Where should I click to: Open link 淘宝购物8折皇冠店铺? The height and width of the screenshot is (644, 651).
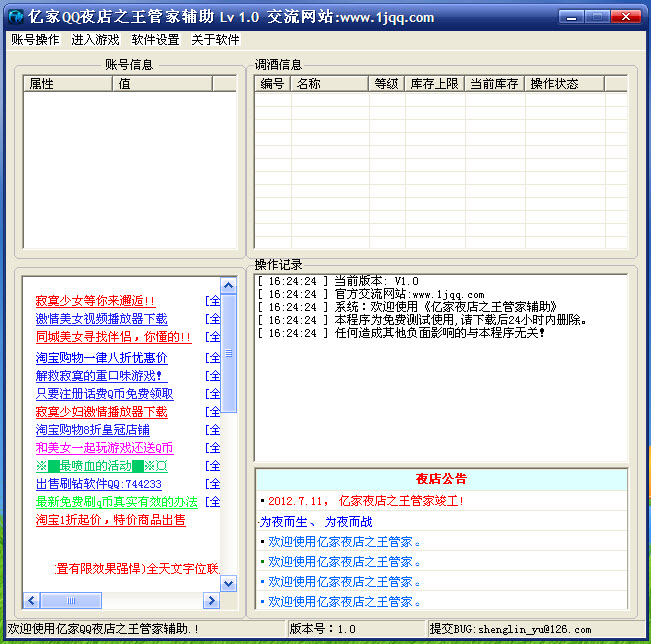tap(93, 430)
